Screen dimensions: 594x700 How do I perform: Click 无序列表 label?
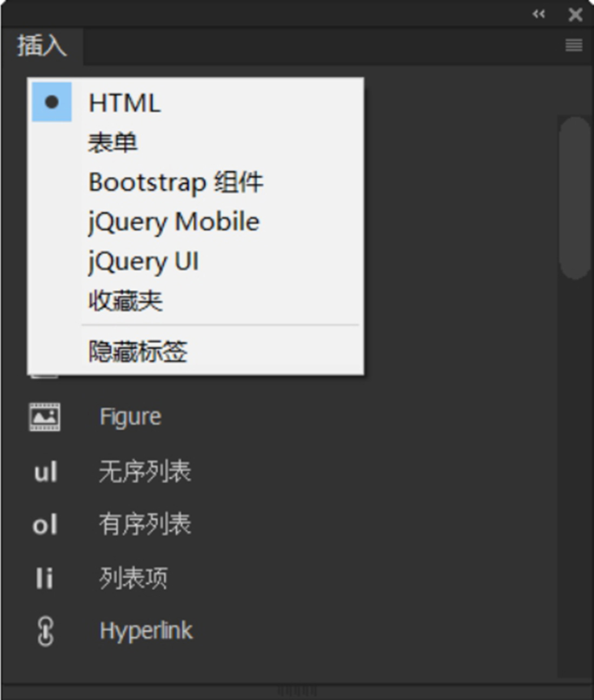pyautogui.click(x=145, y=471)
